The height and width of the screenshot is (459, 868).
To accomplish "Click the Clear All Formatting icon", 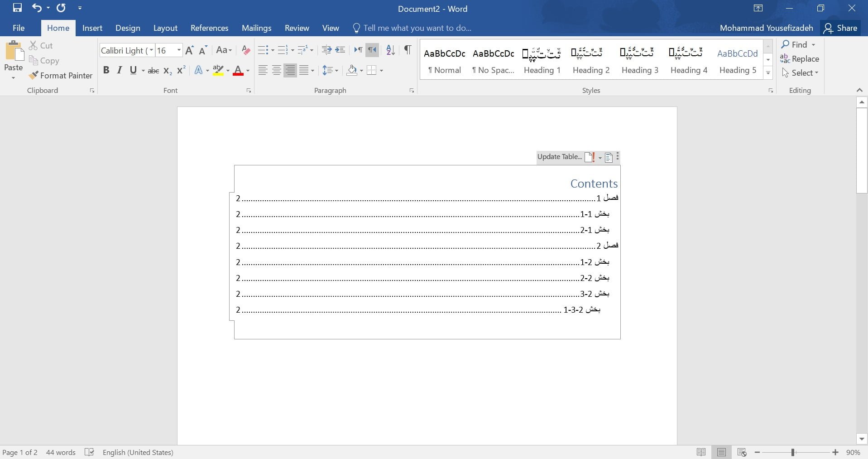I will pyautogui.click(x=246, y=50).
